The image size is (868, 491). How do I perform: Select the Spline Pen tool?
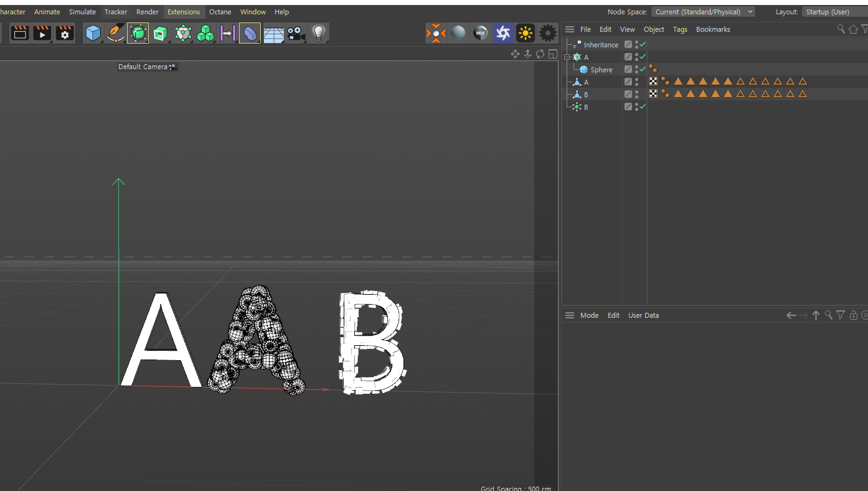click(x=115, y=33)
